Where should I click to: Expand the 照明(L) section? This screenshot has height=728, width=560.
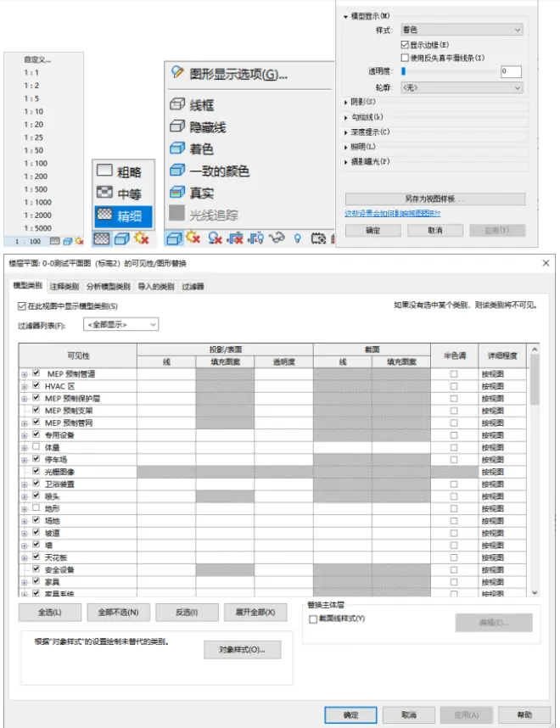(345, 147)
